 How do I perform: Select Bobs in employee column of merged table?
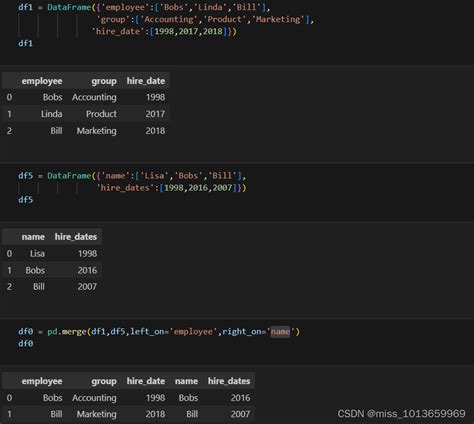point(53,398)
